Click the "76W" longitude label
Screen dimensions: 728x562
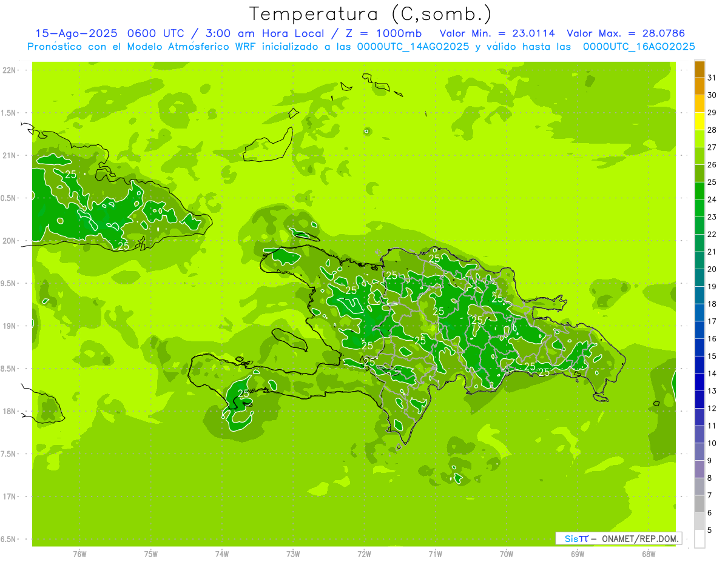(x=79, y=554)
